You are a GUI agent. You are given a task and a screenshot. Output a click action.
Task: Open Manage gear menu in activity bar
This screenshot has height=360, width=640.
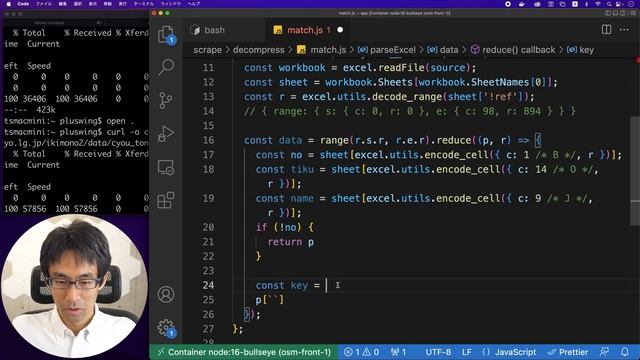tap(166, 328)
